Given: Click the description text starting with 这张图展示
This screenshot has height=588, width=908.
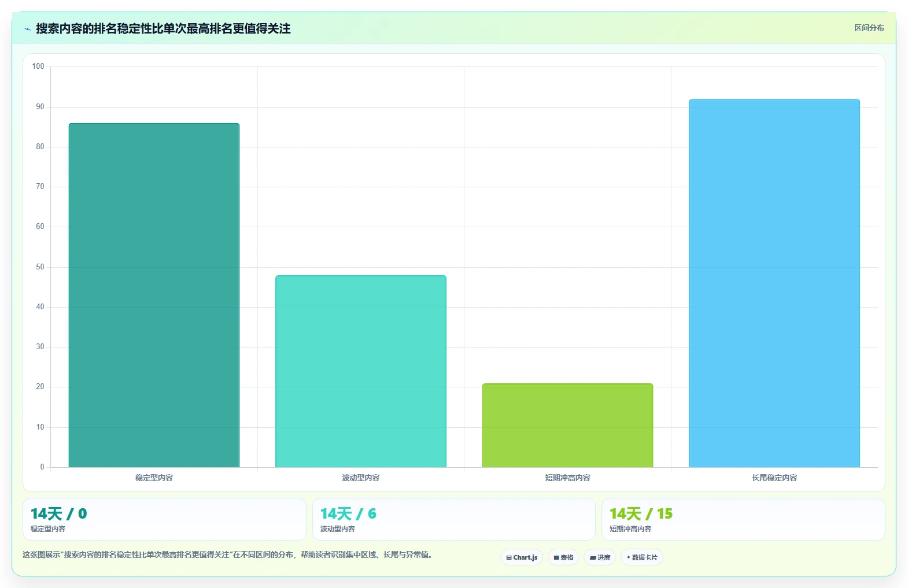Looking at the screenshot, I should [x=228, y=554].
